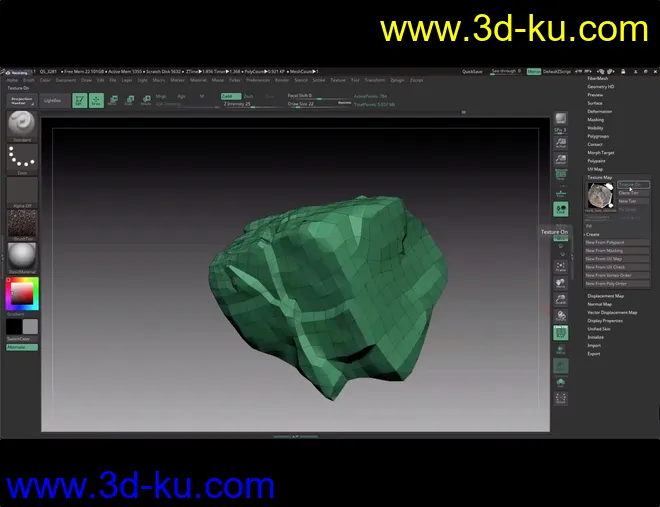Toggle the Persp perspective icon

(561, 175)
